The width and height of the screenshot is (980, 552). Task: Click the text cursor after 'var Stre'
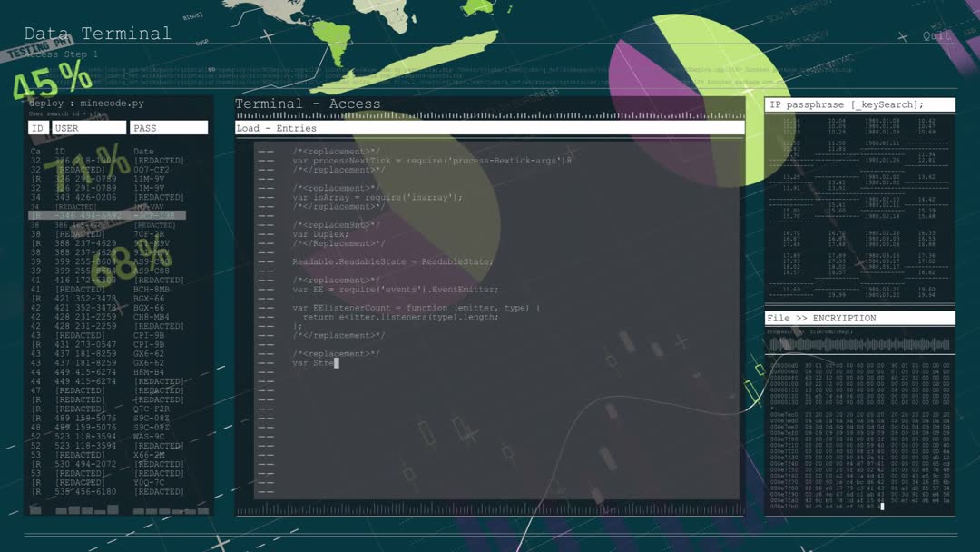click(x=336, y=363)
